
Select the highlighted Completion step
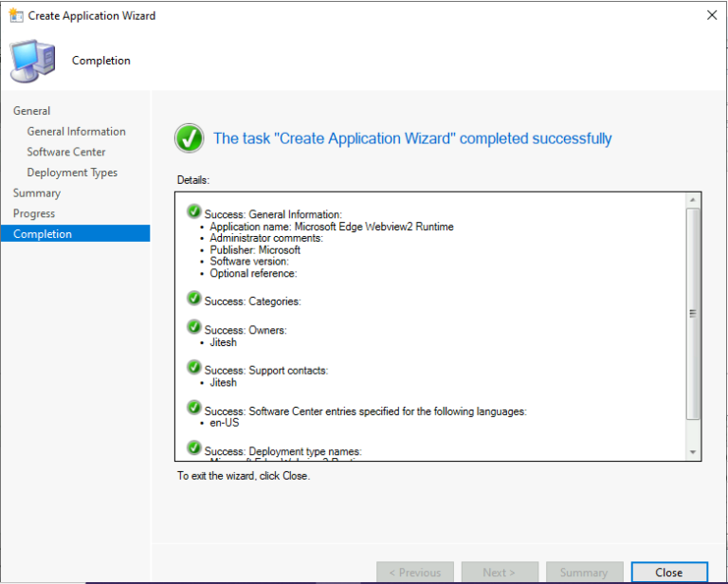tap(43, 234)
